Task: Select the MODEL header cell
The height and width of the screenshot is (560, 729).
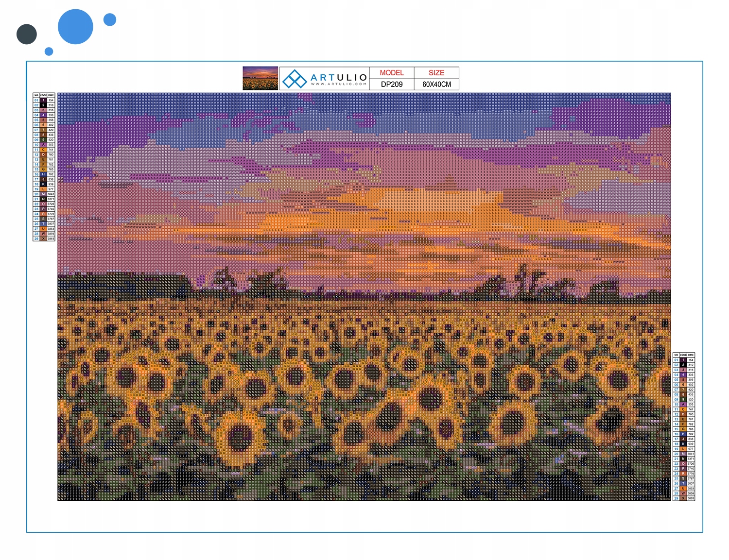Action: tap(392, 73)
